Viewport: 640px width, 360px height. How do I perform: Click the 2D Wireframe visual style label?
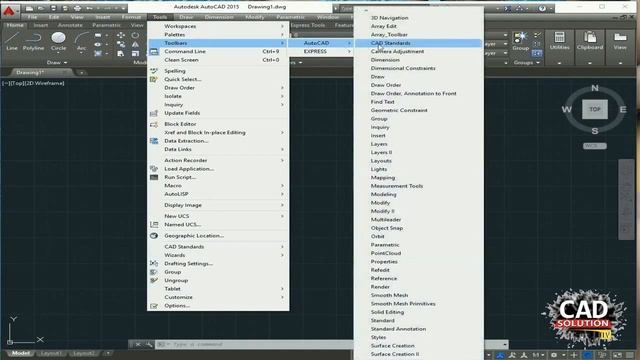pyautogui.click(x=44, y=83)
